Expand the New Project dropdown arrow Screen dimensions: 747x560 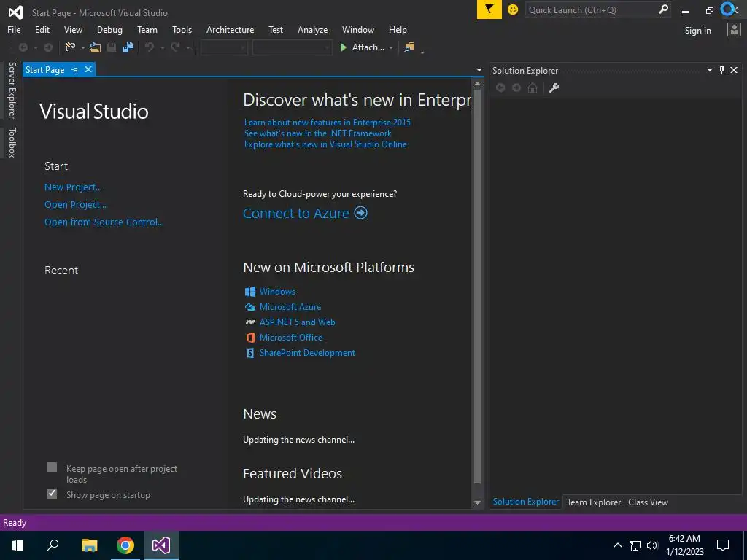83,47
